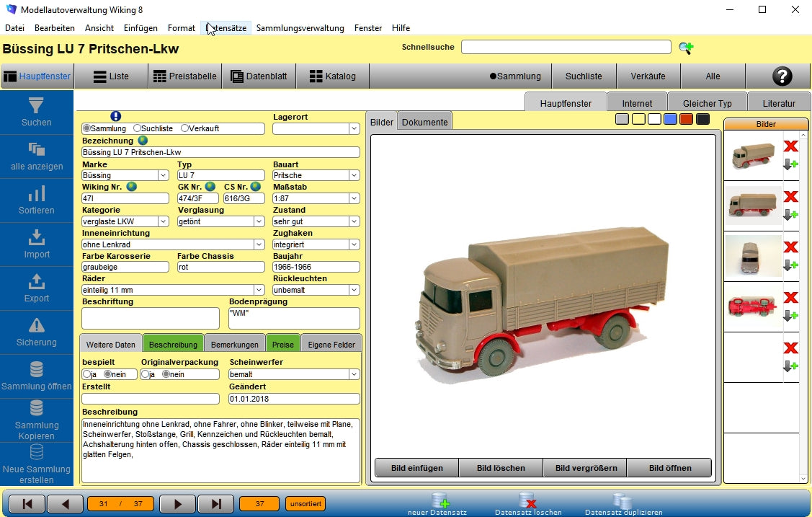Open the Sammlungsverwaltung menu
Viewport: 812px width, 517px height.
pyautogui.click(x=300, y=28)
